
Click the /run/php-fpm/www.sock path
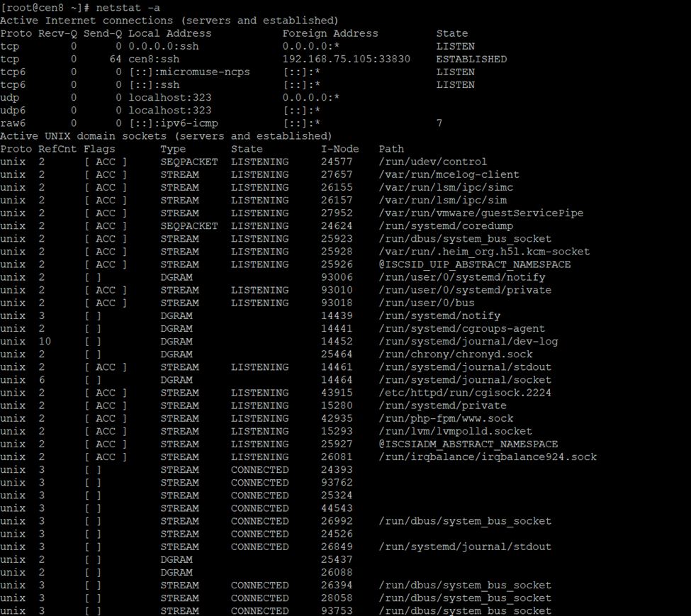(x=446, y=418)
